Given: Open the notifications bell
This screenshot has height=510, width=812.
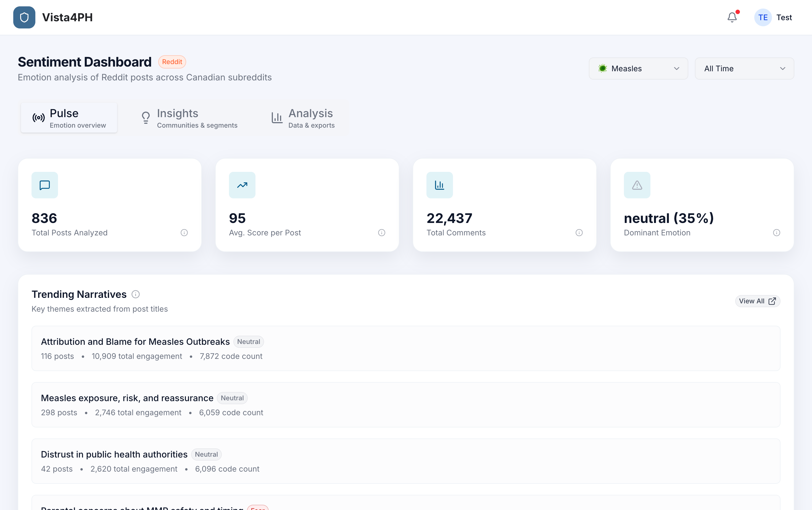Looking at the screenshot, I should (732, 17).
